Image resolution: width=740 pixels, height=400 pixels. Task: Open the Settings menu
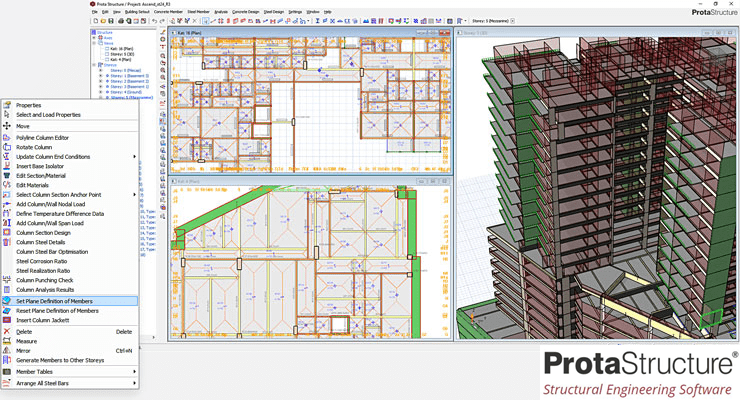click(x=295, y=12)
